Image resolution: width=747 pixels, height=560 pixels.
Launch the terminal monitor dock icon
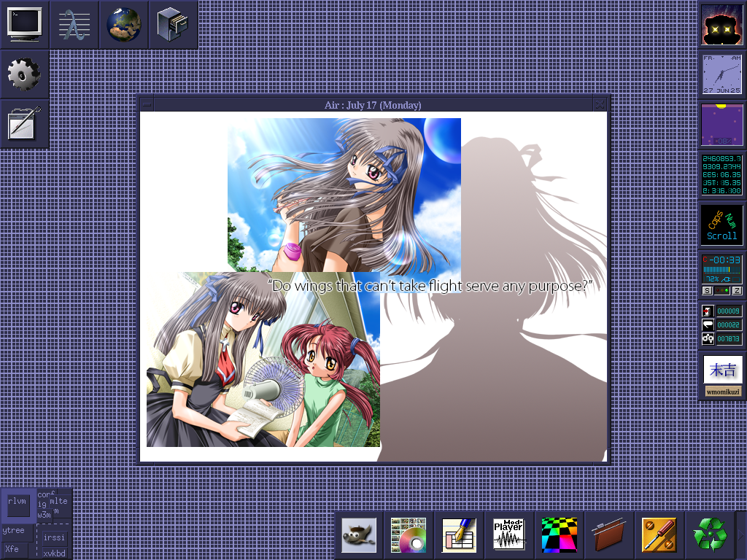coord(24,24)
